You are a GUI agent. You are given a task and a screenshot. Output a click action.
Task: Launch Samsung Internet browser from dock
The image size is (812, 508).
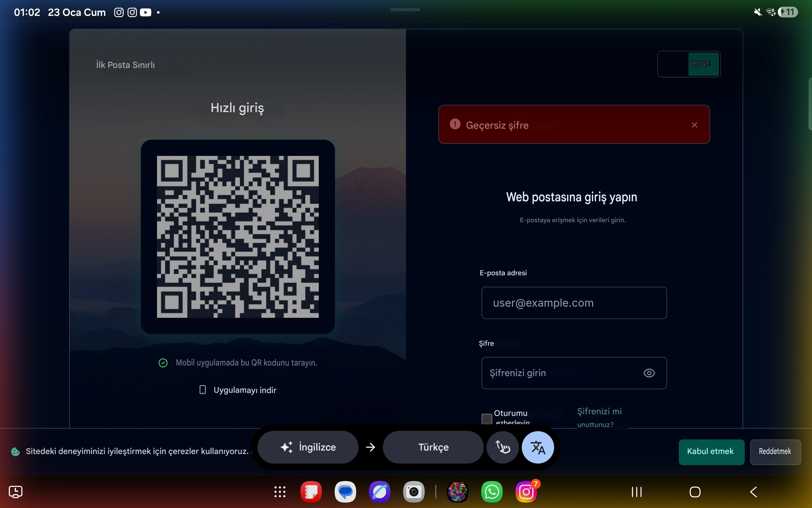click(x=379, y=492)
